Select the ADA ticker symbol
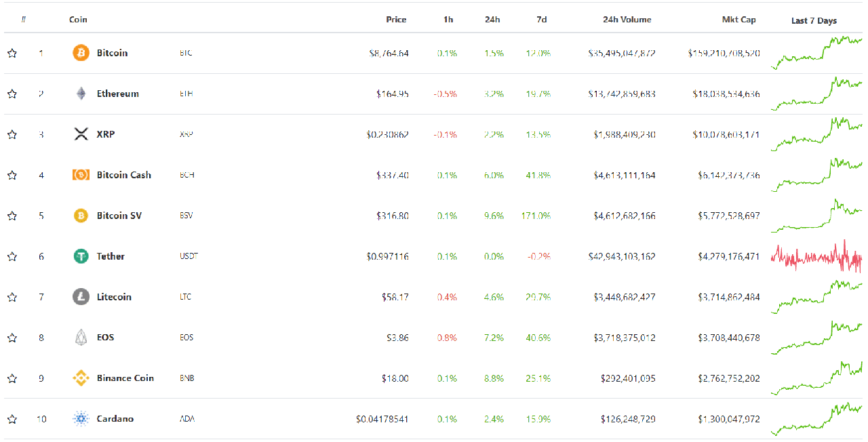Image resolution: width=868 pixels, height=442 pixels. pyautogui.click(x=187, y=419)
